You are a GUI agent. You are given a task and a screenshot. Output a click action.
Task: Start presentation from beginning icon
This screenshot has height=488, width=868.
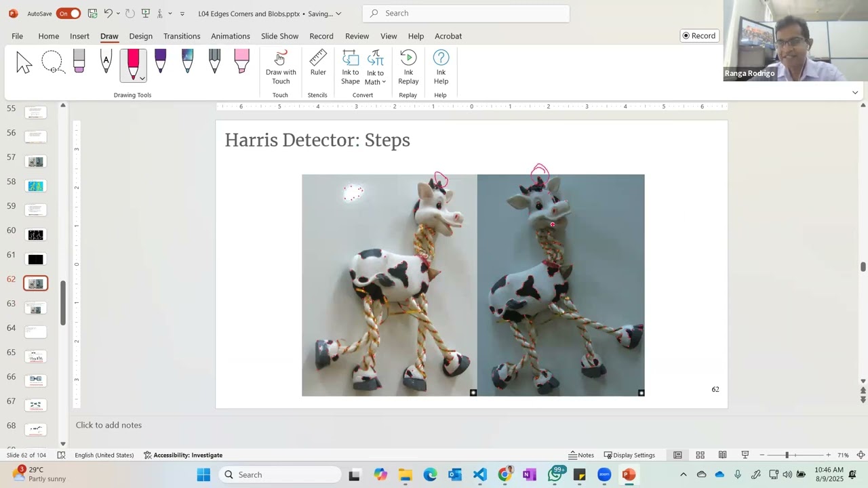pyautogui.click(x=145, y=14)
